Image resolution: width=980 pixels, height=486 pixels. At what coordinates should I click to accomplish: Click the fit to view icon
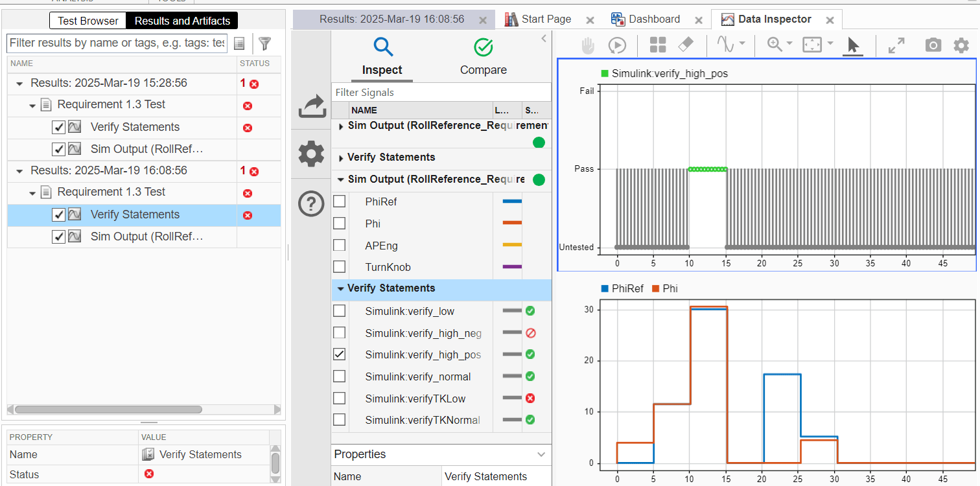coord(811,45)
